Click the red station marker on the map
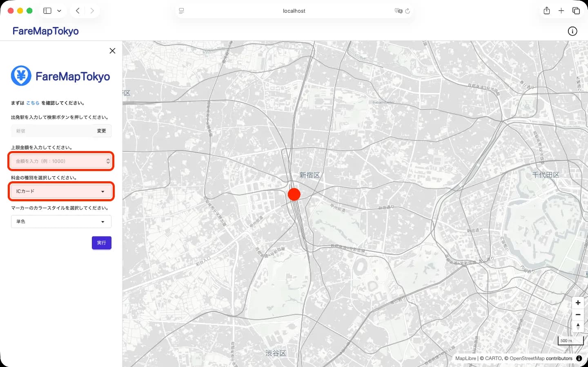This screenshot has width=588, height=367. pos(294,194)
